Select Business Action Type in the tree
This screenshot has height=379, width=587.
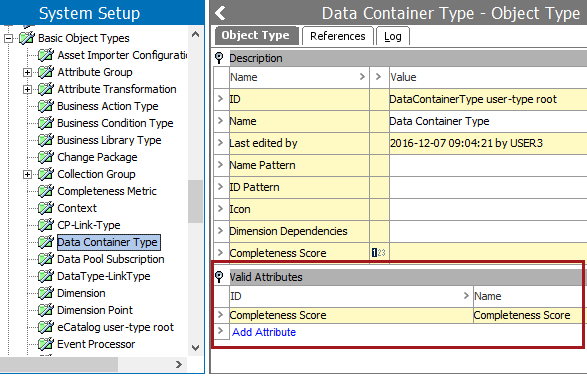point(108,106)
